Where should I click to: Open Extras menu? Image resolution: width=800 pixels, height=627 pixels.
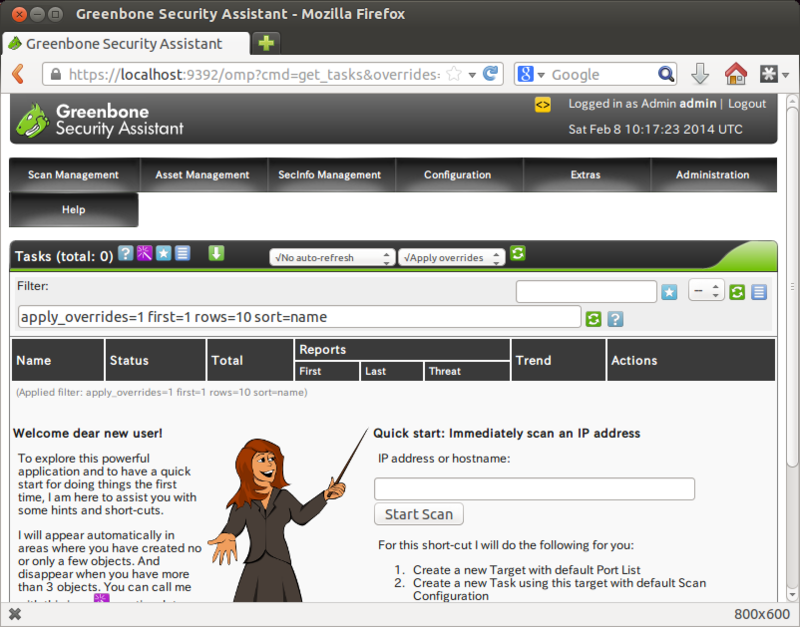pyautogui.click(x=586, y=175)
